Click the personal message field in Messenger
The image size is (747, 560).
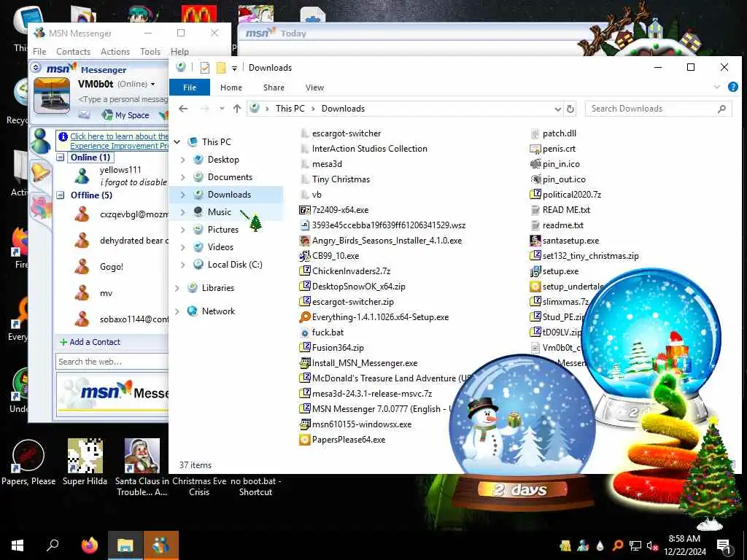coord(123,99)
